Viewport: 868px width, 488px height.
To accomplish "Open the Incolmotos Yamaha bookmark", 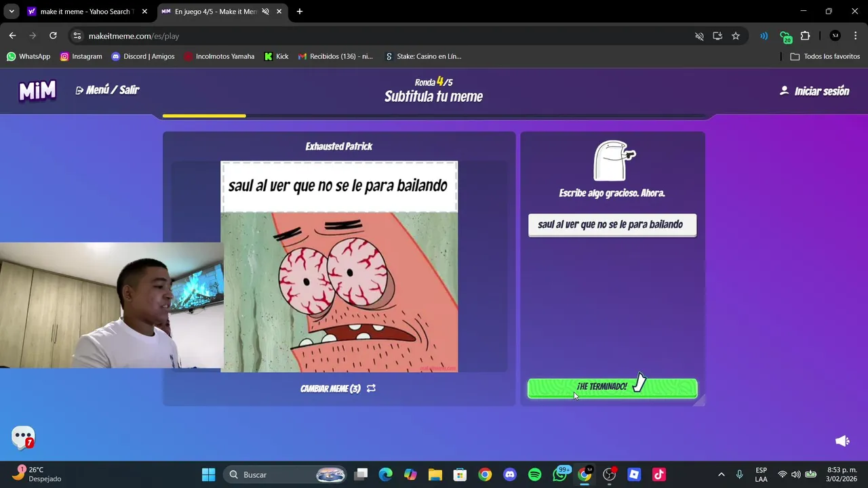I will [x=219, y=56].
